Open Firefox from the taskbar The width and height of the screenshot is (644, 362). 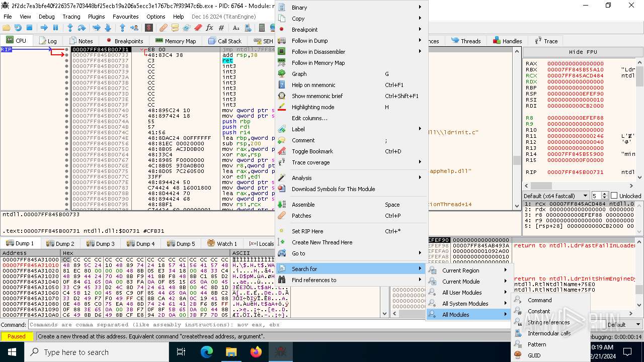256,352
